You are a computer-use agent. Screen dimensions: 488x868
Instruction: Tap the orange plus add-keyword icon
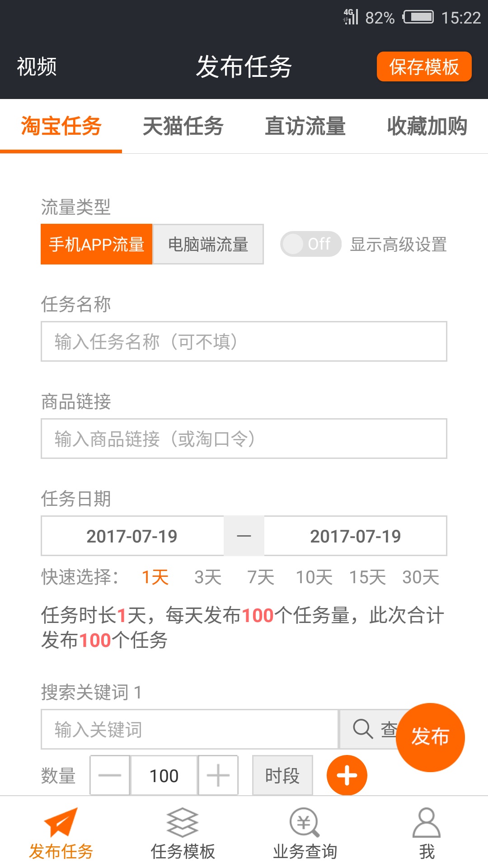coord(347,775)
